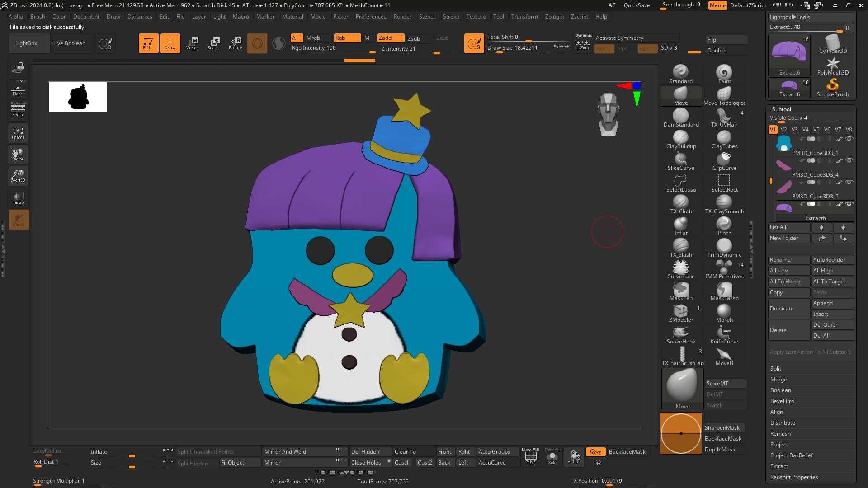The width and height of the screenshot is (868, 488).
Task: Select the PM3D_Cube3D3_4 subtool thumbnail
Action: pos(784,165)
